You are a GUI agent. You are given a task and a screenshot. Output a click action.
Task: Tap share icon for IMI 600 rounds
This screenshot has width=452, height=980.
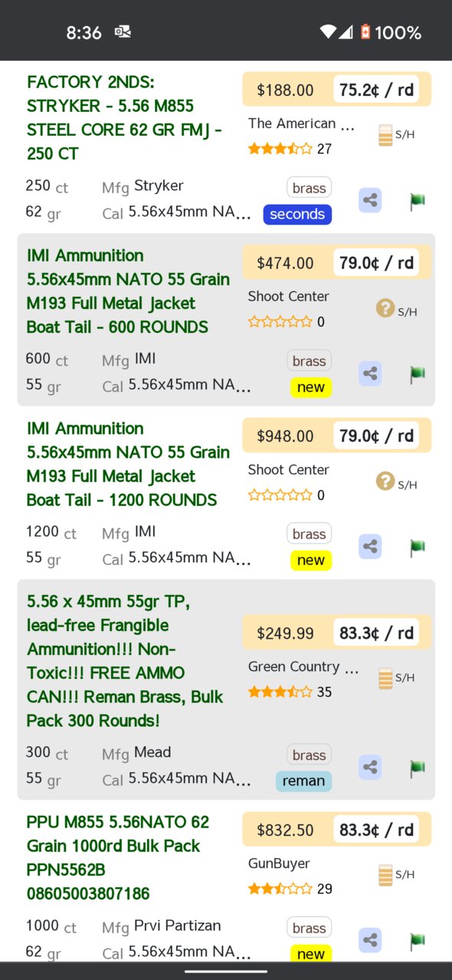[x=370, y=373]
